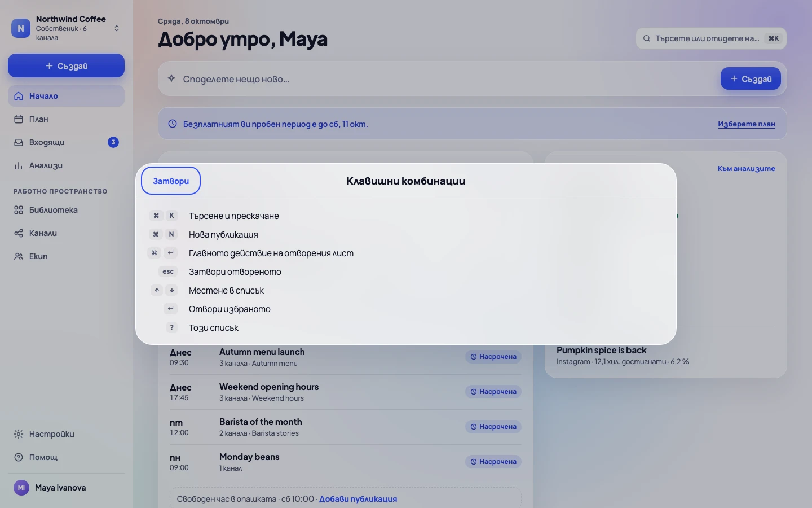The width and height of the screenshot is (812, 508).
Task: Click the N key for Нова публикация
Action: click(171, 234)
